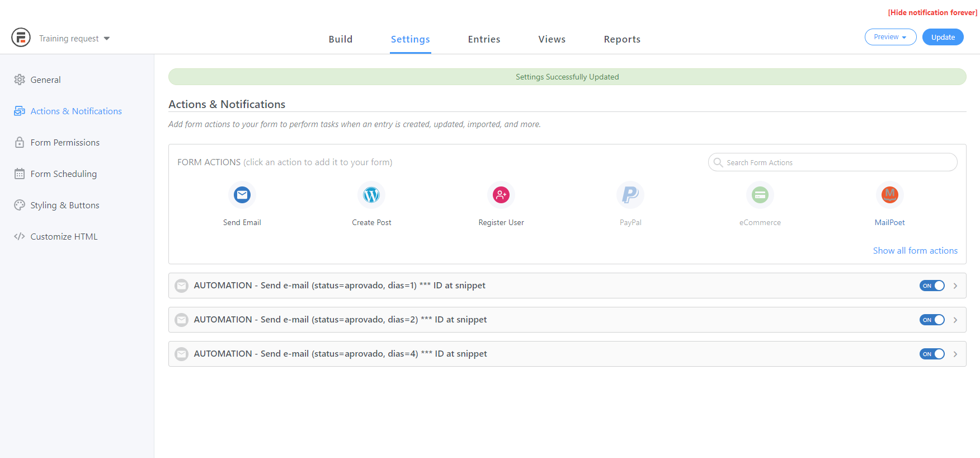Open the dias=4 automation title text
The image size is (980, 458).
coord(340,354)
